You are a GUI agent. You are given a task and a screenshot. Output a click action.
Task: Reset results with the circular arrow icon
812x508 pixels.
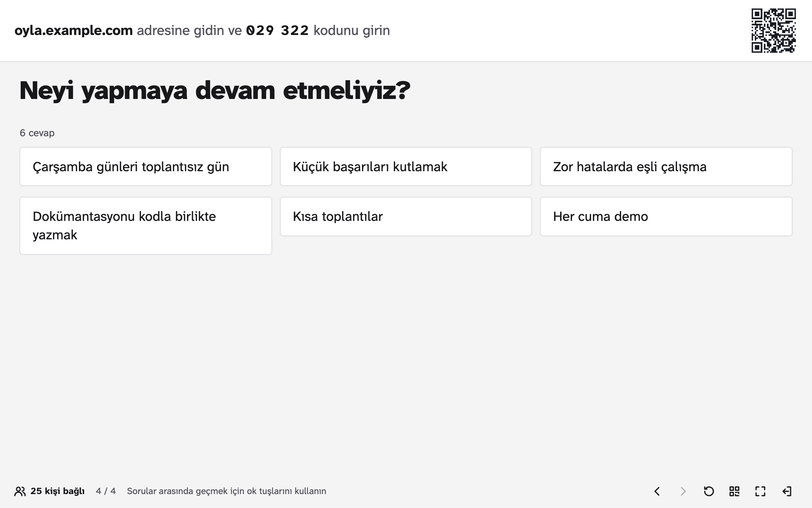709,491
